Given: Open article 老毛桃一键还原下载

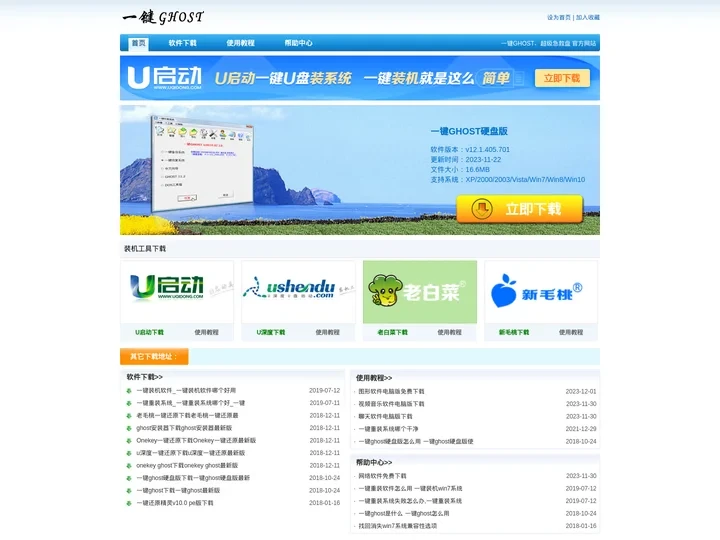Looking at the screenshot, I should pyautogui.click(x=187, y=415).
